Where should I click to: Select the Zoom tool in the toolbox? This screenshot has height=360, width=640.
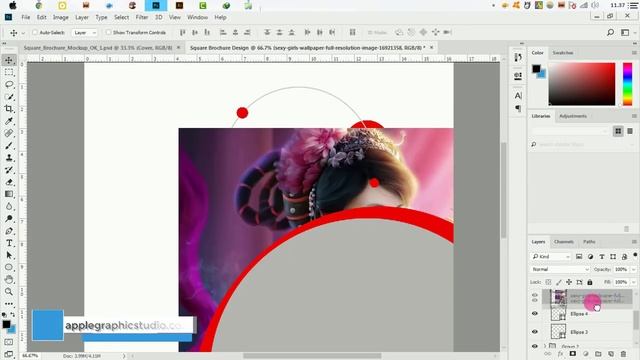[9, 292]
